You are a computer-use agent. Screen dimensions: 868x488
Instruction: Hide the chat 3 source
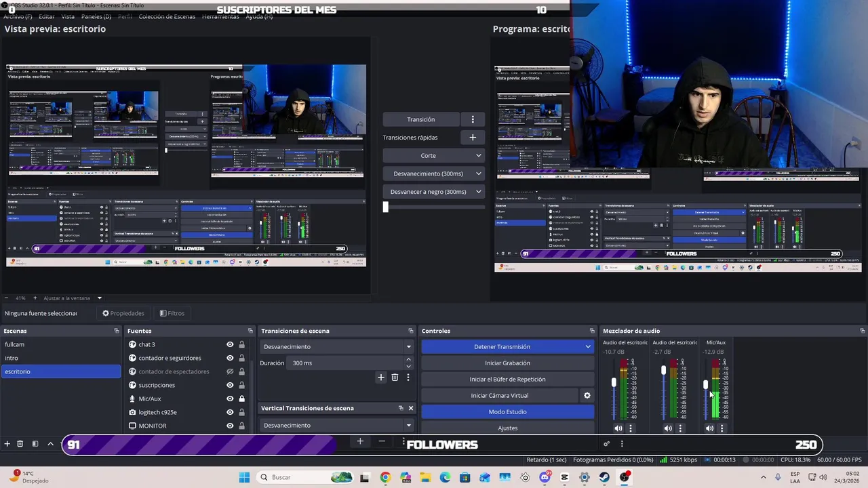230,344
